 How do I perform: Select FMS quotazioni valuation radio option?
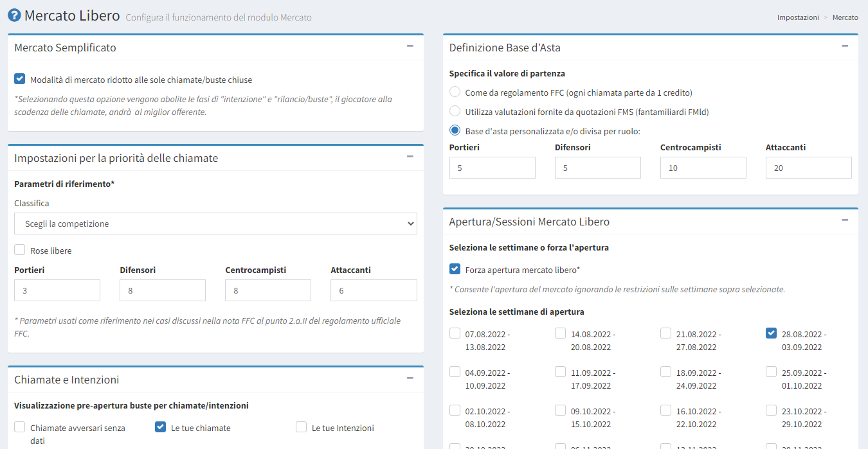click(x=455, y=111)
